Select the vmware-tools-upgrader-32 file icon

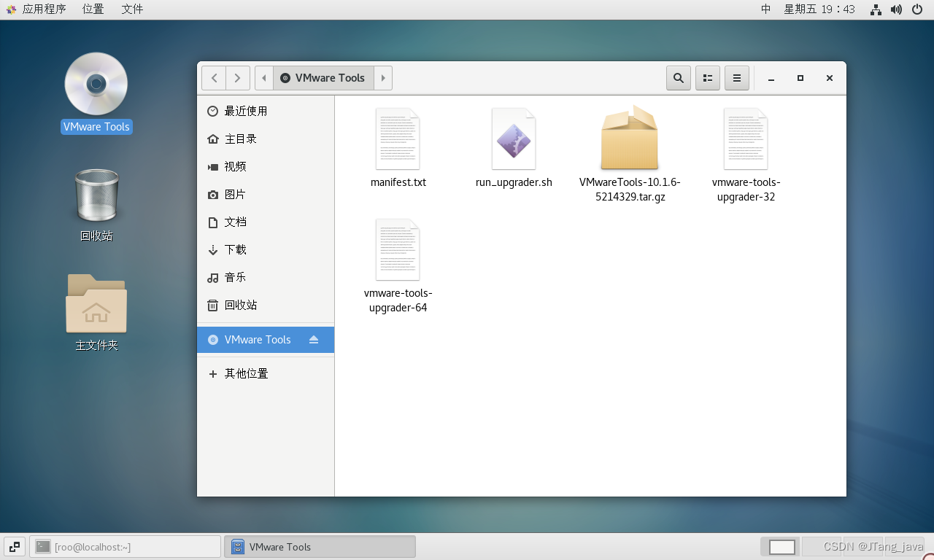746,139
